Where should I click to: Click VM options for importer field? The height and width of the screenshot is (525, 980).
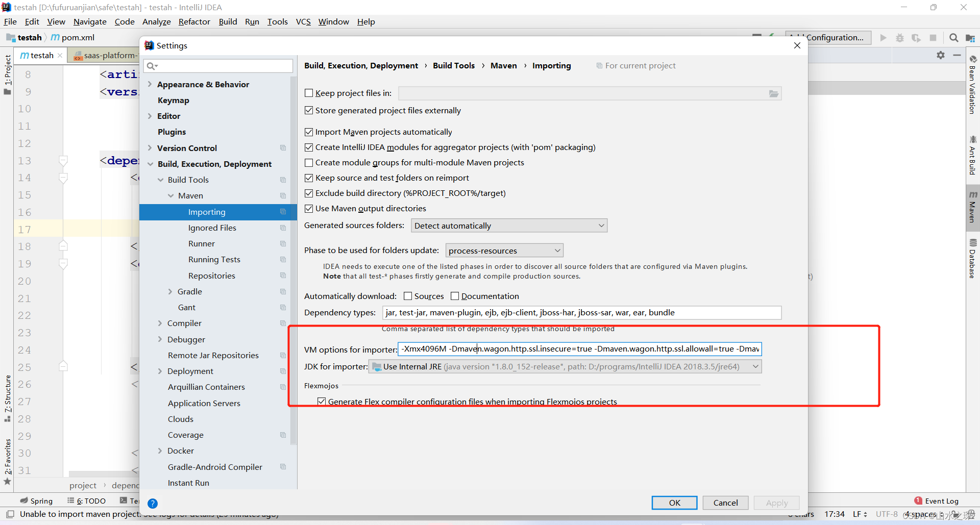579,349
